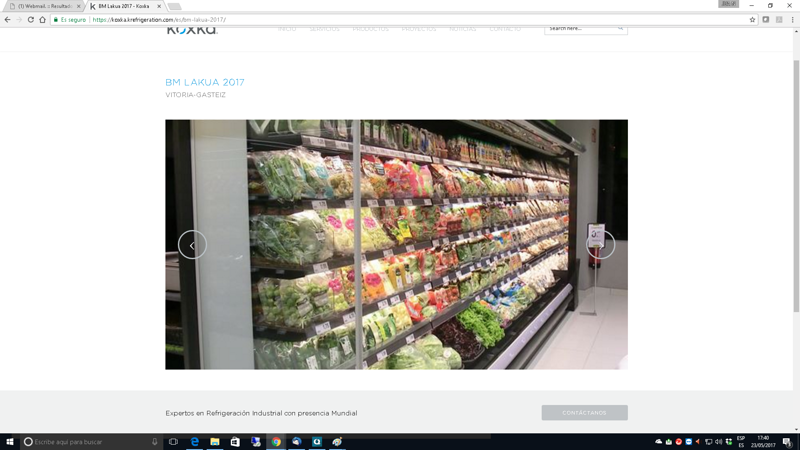Click the browser address bar URL
800x450 pixels.
160,19
